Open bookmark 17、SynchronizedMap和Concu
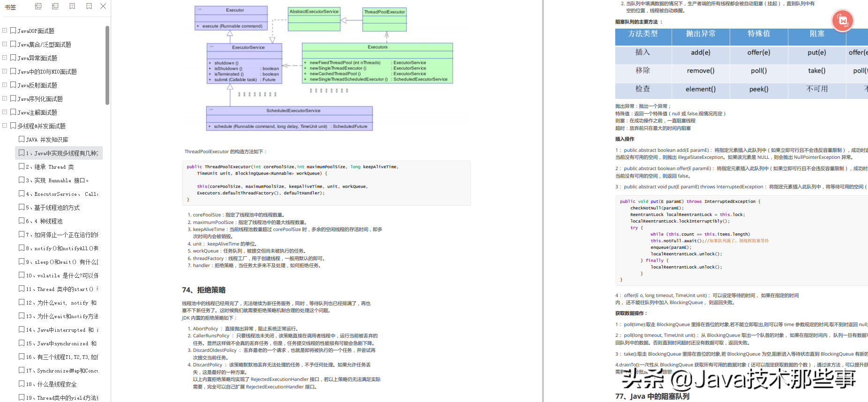868x402 pixels. 62,371
